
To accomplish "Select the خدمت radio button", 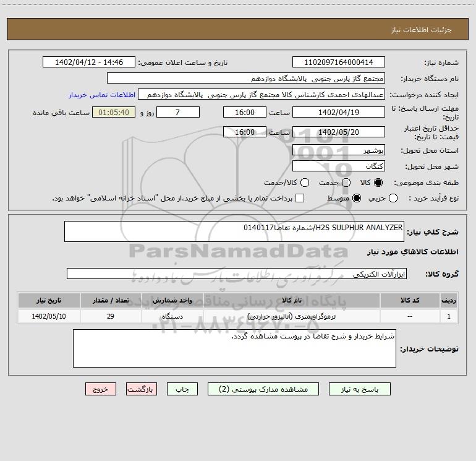I will point(346,183).
